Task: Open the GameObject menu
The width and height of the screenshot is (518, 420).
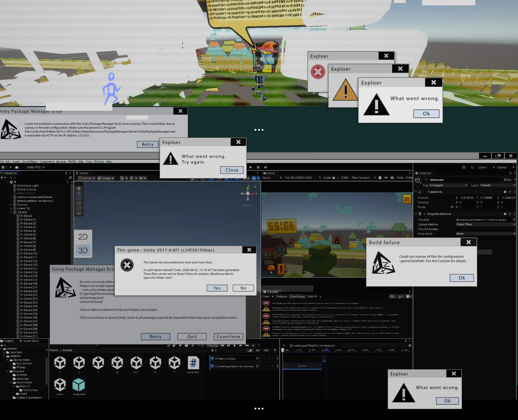Action: 30,162
